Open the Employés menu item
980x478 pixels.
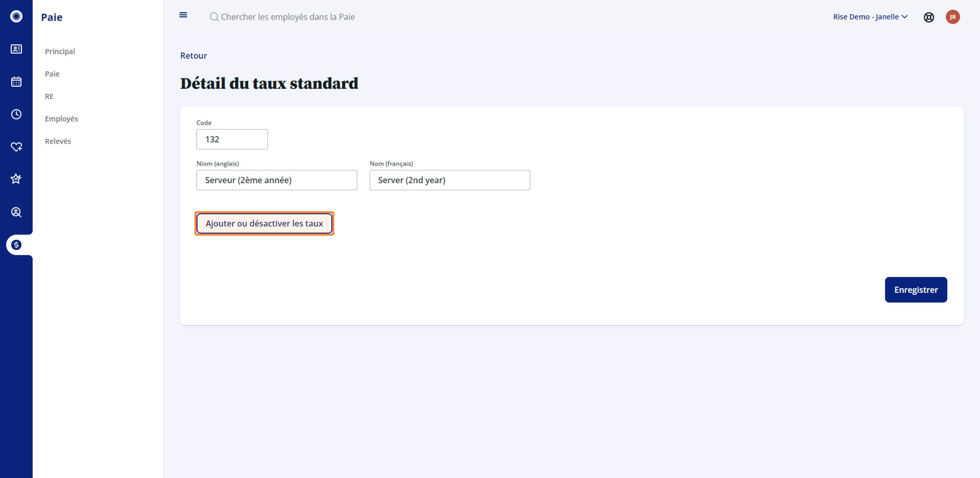(x=61, y=119)
